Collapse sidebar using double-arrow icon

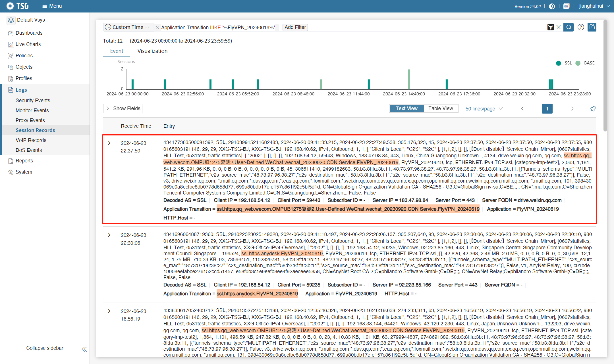[84, 349]
